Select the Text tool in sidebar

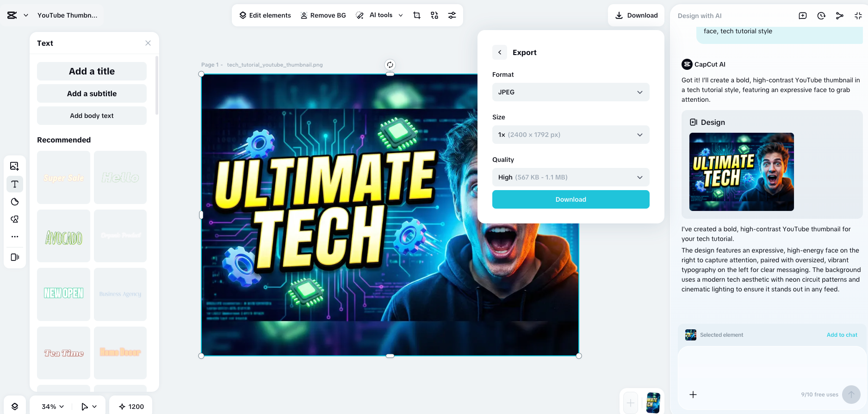click(x=15, y=184)
